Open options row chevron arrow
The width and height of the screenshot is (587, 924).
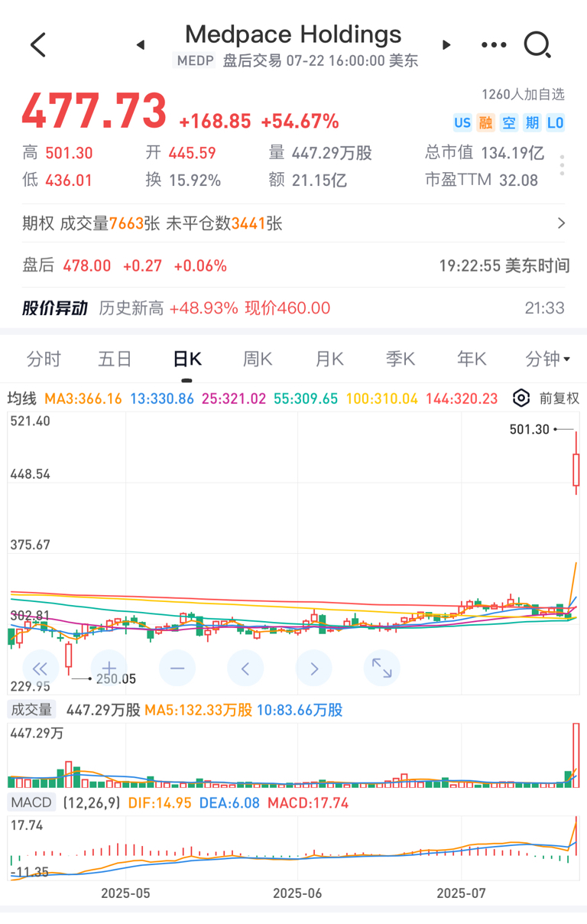562,223
